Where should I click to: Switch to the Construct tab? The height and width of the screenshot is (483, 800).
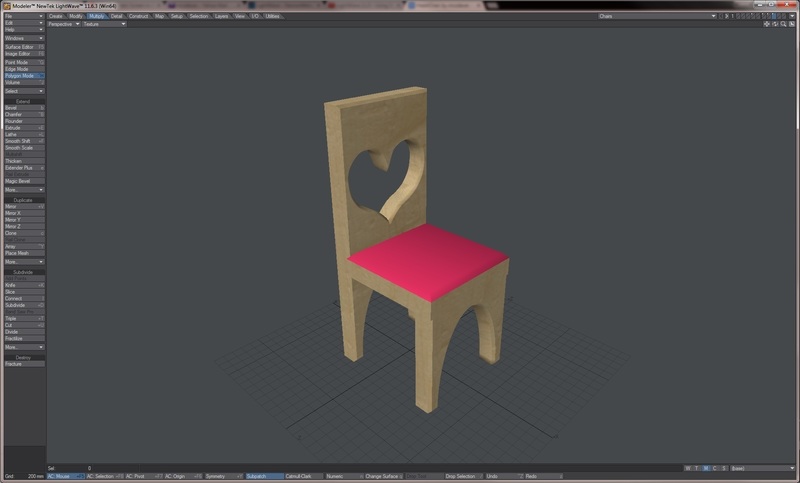(138, 16)
